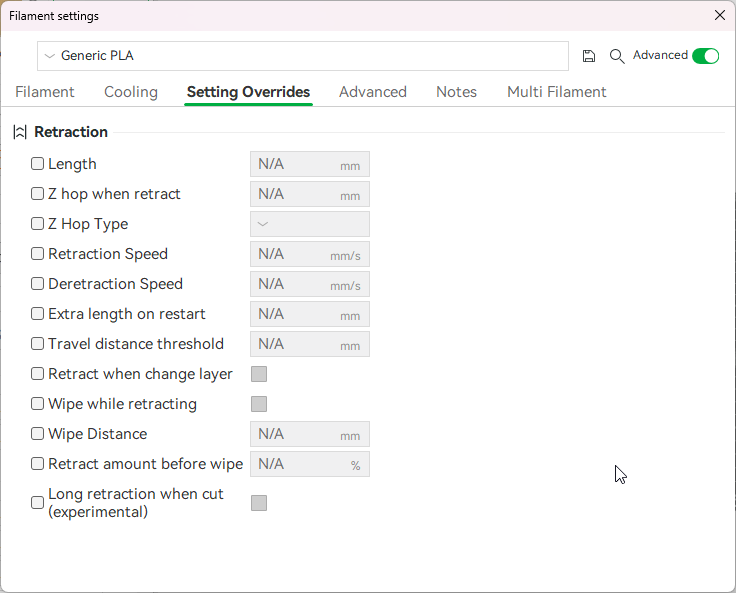The image size is (736, 593).
Task: Tick the Wipe while retracting override checkbox
Action: [x=38, y=404]
